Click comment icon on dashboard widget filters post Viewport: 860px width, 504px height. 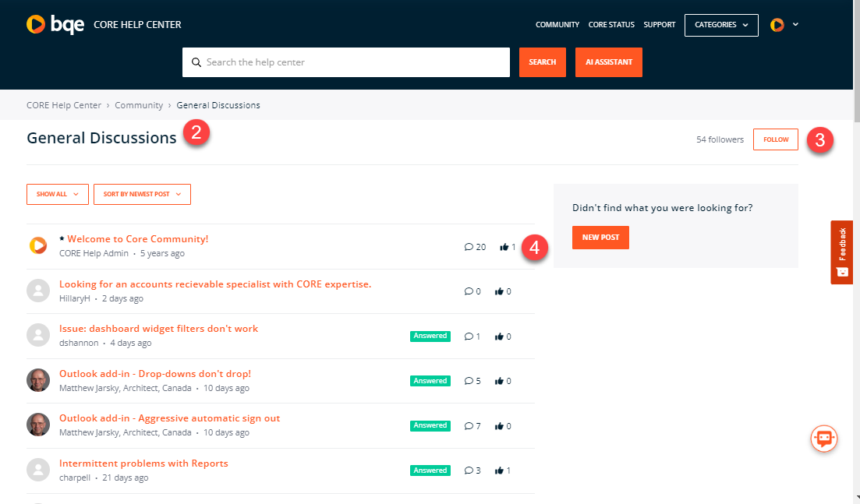[x=469, y=337]
